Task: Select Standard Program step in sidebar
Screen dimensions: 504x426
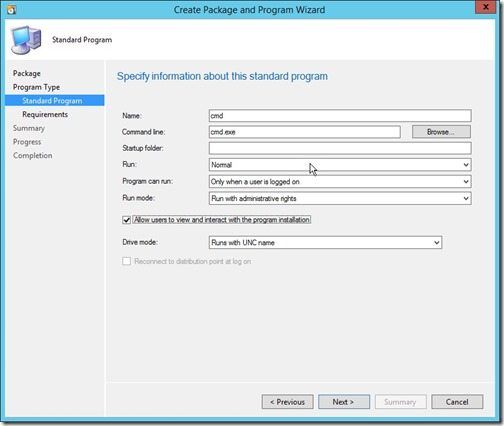Action: 54,101
